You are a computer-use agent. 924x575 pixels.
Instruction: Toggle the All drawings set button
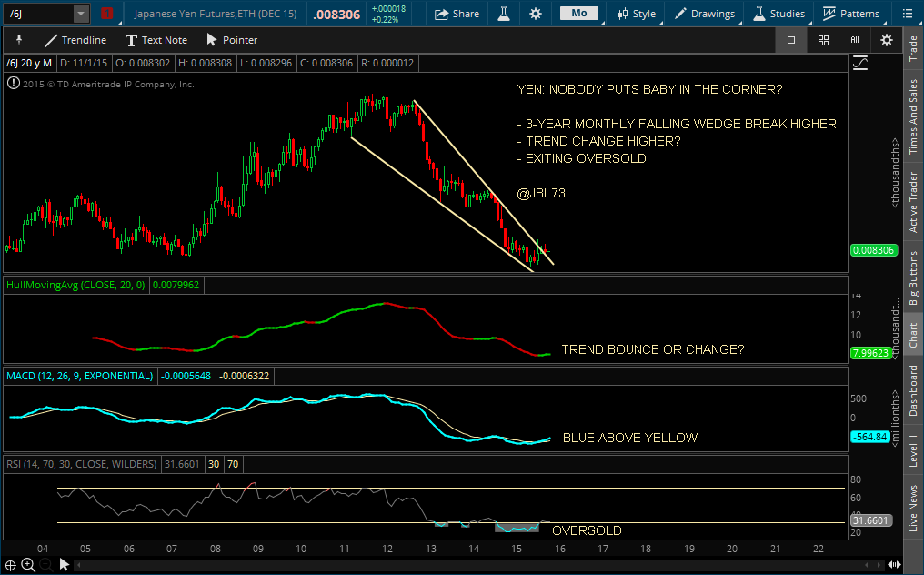click(x=855, y=40)
